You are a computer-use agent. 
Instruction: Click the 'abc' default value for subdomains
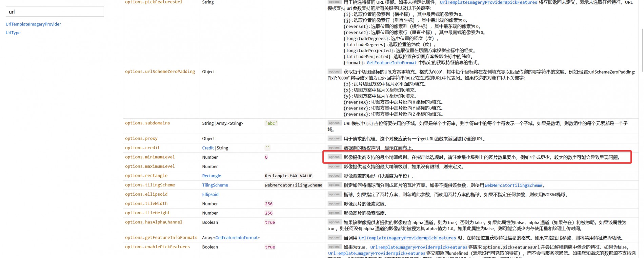(x=271, y=123)
